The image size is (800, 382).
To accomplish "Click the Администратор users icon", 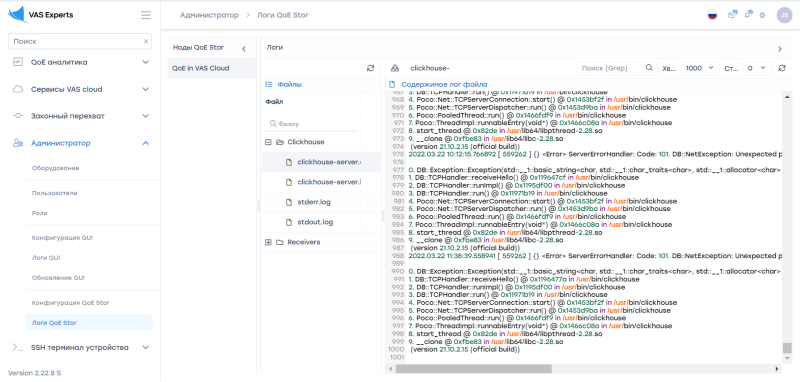I will click(18, 143).
